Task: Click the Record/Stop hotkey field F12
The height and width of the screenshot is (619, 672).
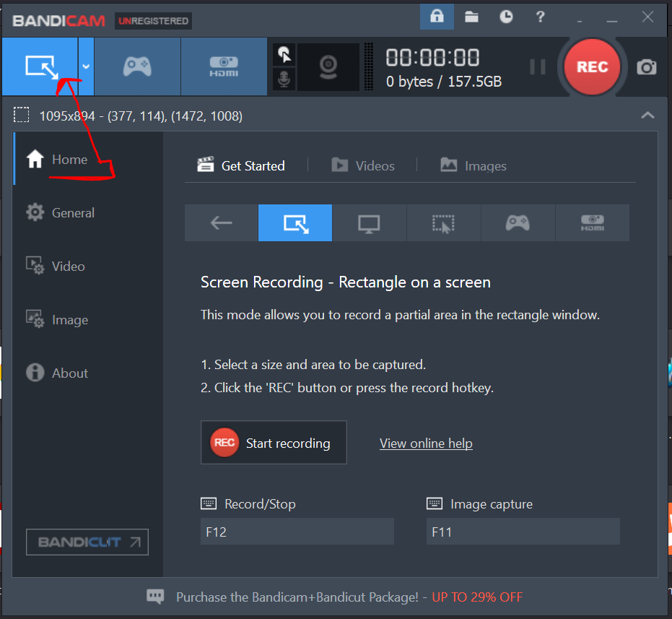Action: [297, 532]
